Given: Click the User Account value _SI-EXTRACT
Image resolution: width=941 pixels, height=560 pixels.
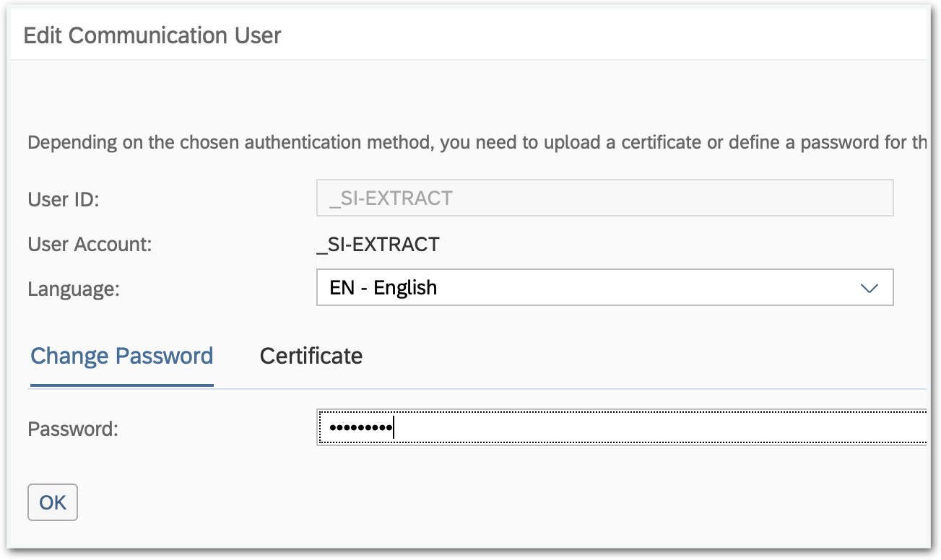Looking at the screenshot, I should 378,244.
